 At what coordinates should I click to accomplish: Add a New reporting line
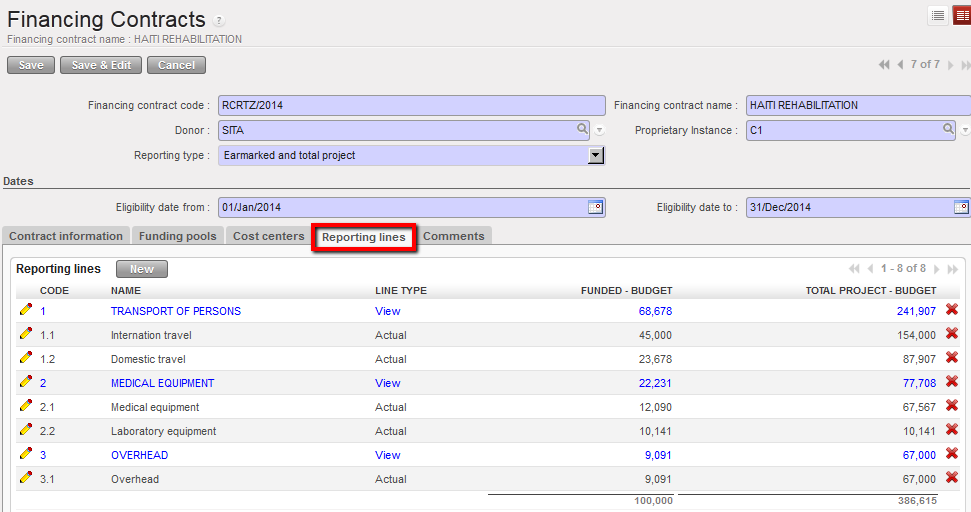[x=141, y=269]
